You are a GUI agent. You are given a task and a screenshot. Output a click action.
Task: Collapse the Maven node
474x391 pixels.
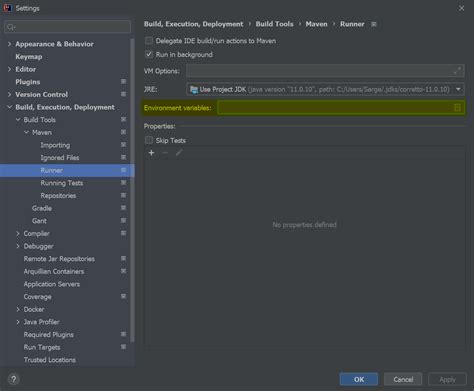(x=26, y=132)
